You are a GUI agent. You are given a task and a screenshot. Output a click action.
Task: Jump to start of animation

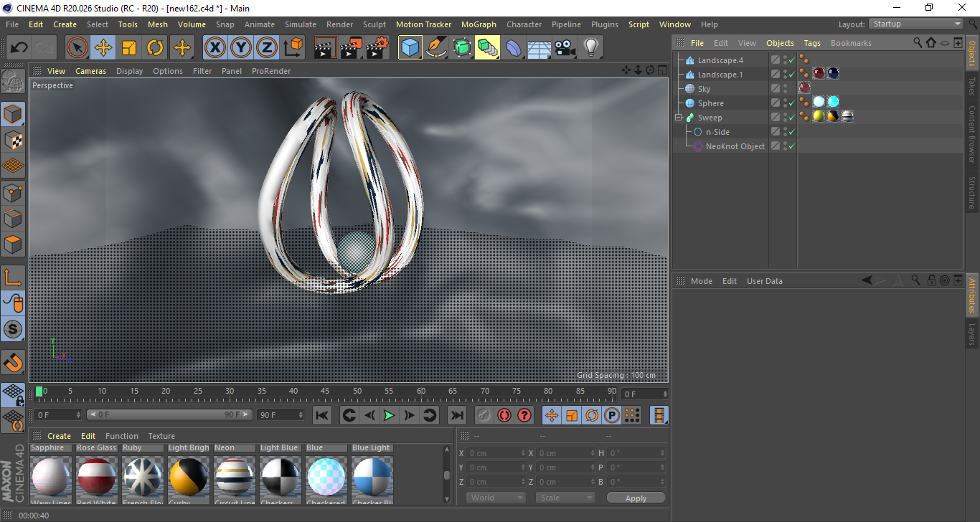point(322,415)
